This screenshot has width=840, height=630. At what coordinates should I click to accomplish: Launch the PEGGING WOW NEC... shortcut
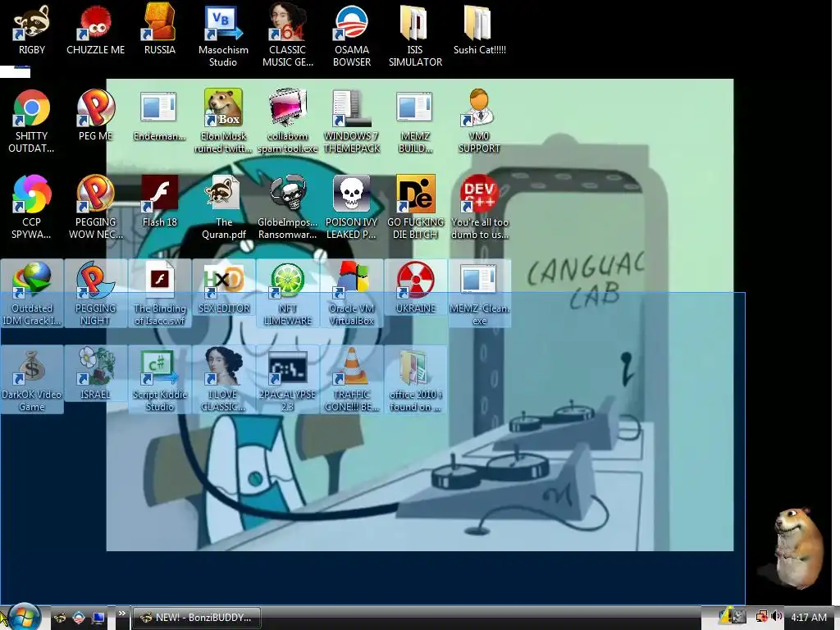[95, 208]
